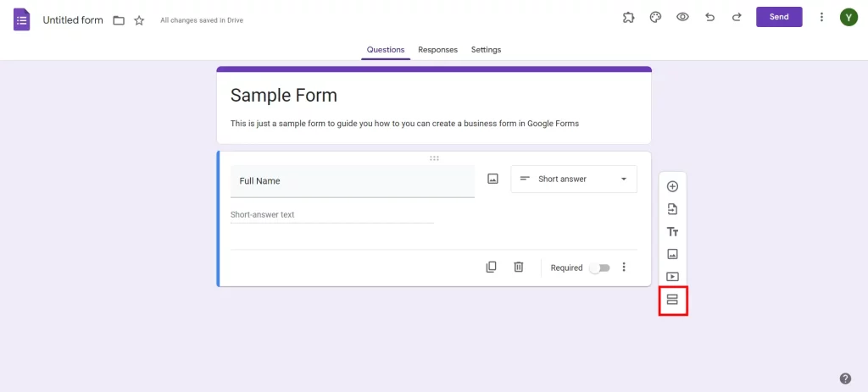Open question options three-dot menu
868x392 pixels.
click(x=624, y=267)
